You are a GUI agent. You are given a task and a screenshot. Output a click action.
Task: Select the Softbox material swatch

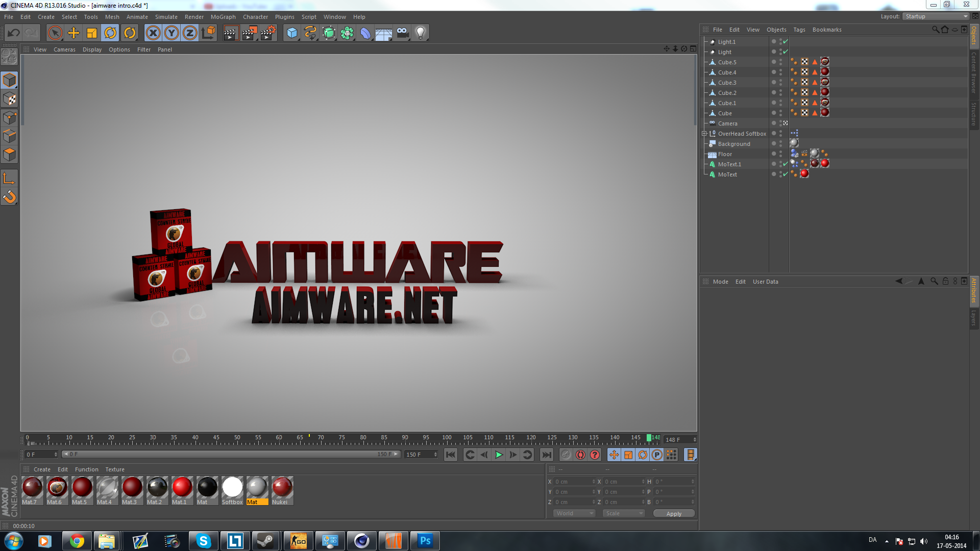tap(232, 488)
